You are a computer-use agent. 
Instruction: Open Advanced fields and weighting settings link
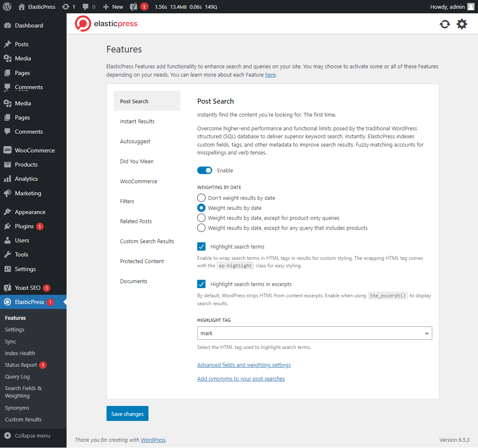coord(244,365)
